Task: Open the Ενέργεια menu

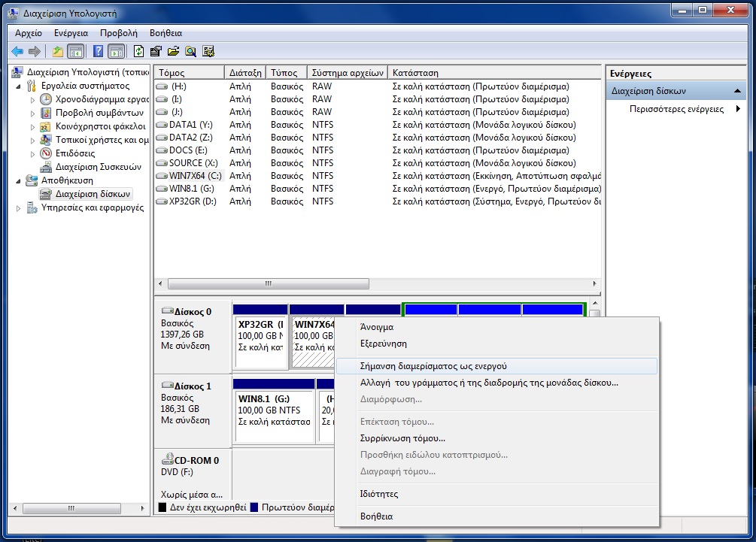Action: pos(71,33)
